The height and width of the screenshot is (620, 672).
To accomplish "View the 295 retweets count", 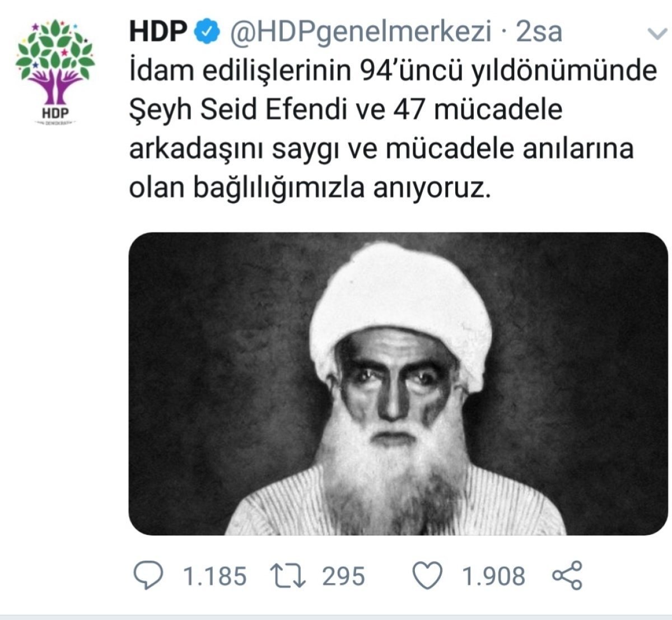I will [x=343, y=576].
